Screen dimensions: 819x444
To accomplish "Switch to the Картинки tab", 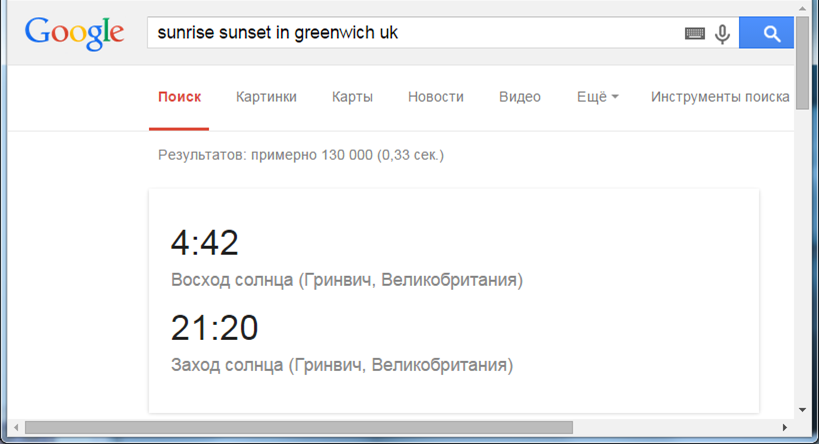I will [266, 97].
